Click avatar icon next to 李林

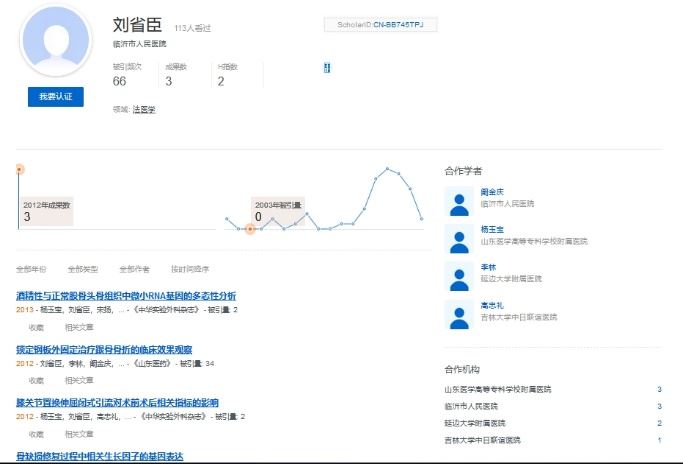tap(459, 277)
